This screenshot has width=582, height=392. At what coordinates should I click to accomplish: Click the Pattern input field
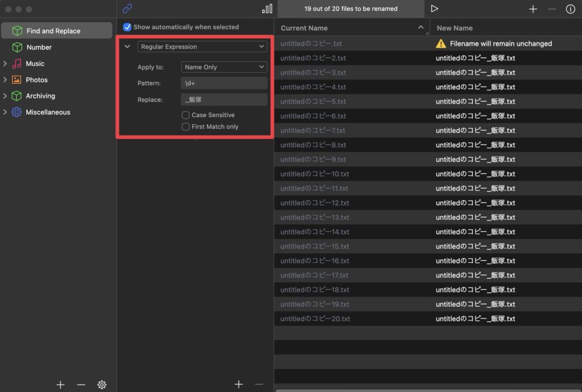coord(224,84)
